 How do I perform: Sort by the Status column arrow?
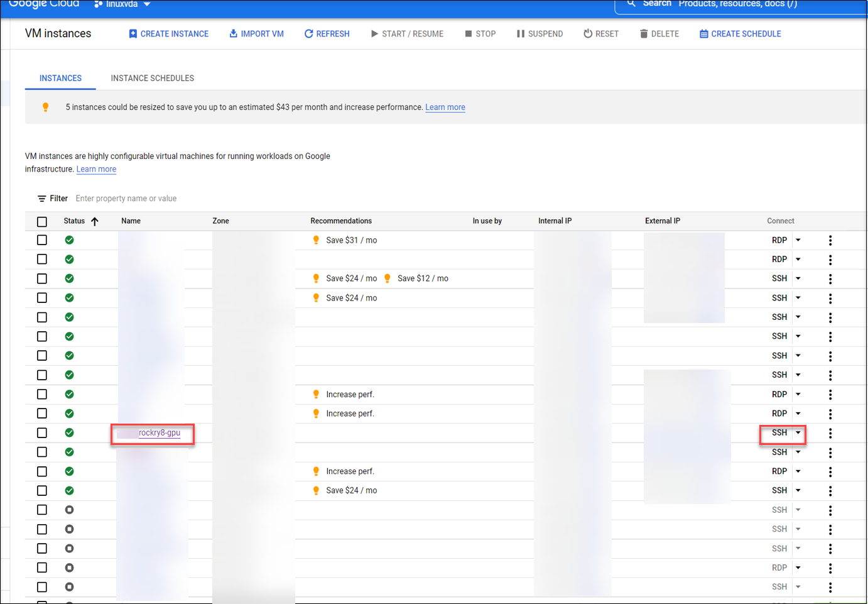tap(94, 221)
